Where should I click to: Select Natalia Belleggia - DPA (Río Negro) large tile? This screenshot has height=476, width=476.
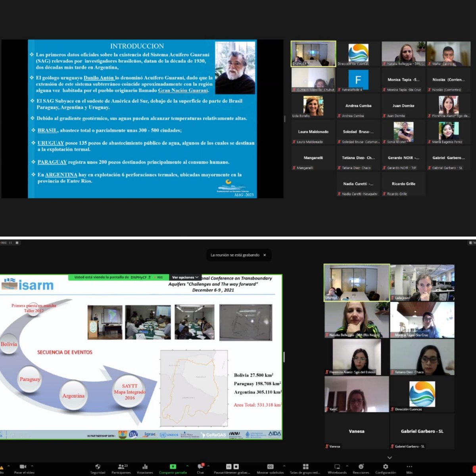coord(357,320)
